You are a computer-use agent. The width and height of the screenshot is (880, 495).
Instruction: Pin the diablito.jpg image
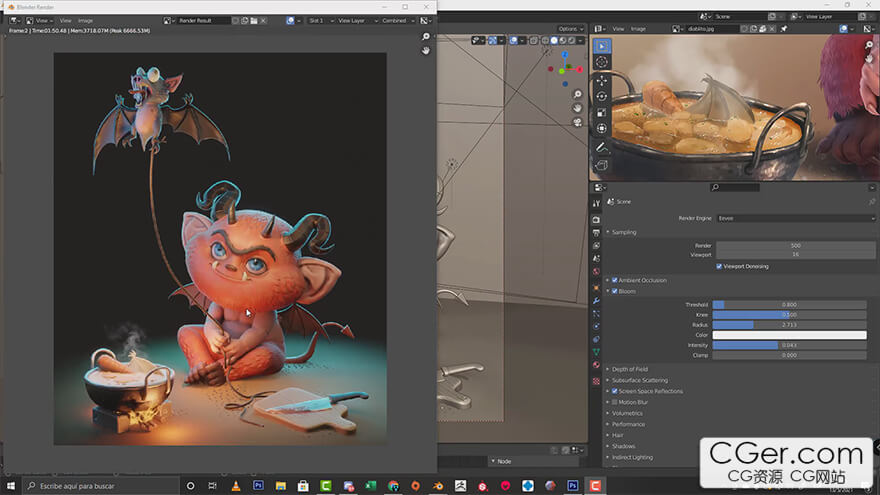[784, 29]
